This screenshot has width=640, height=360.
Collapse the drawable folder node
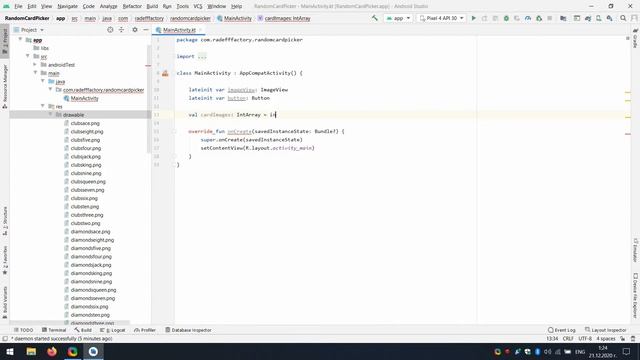click(51, 115)
